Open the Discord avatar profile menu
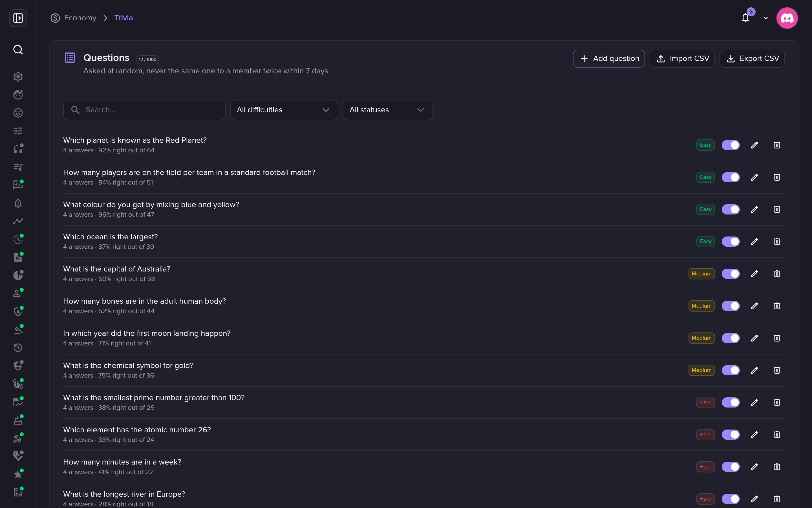 [787, 18]
